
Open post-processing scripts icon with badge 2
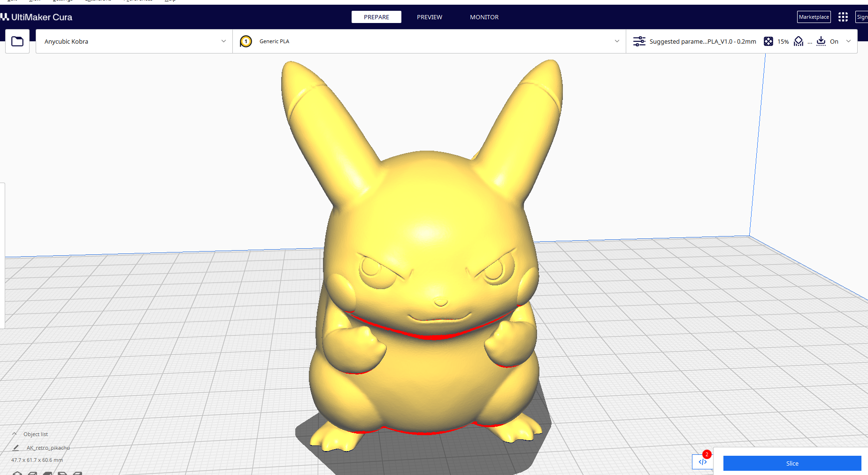click(x=703, y=462)
